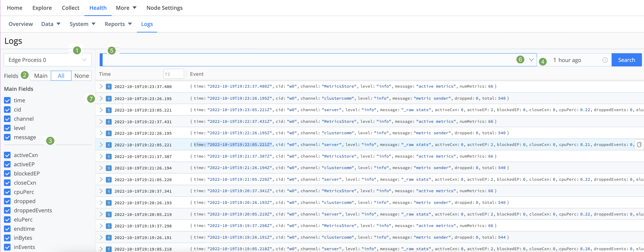Expand the More menu
The image size is (644, 252).
tap(126, 8)
